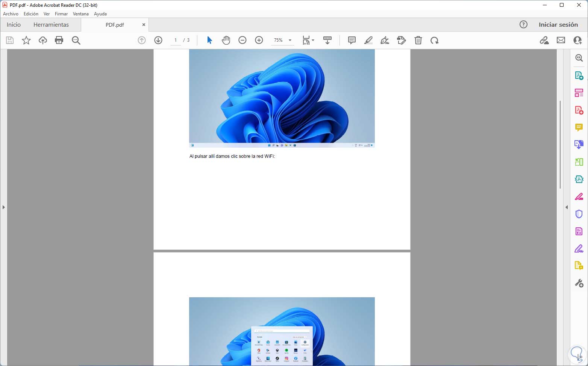Close the PDF.pdf tab
This screenshot has width=588, height=366.
144,25
